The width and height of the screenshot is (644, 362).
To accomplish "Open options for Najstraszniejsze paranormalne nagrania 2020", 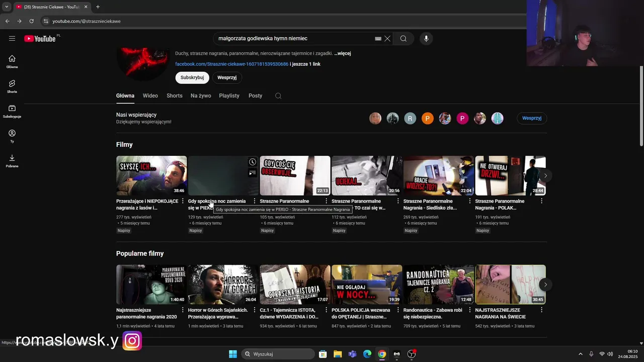I will [183, 310].
